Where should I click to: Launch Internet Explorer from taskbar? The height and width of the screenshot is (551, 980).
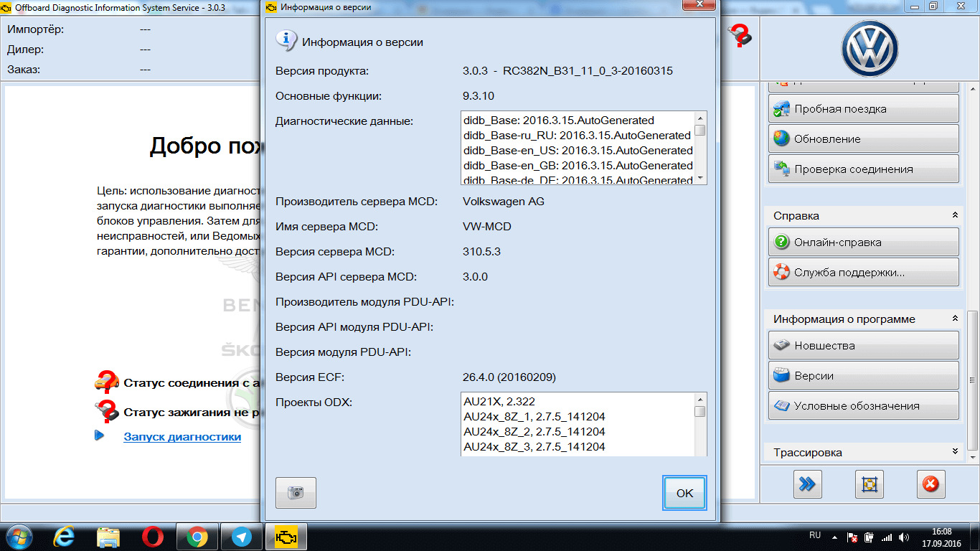pos(65,537)
